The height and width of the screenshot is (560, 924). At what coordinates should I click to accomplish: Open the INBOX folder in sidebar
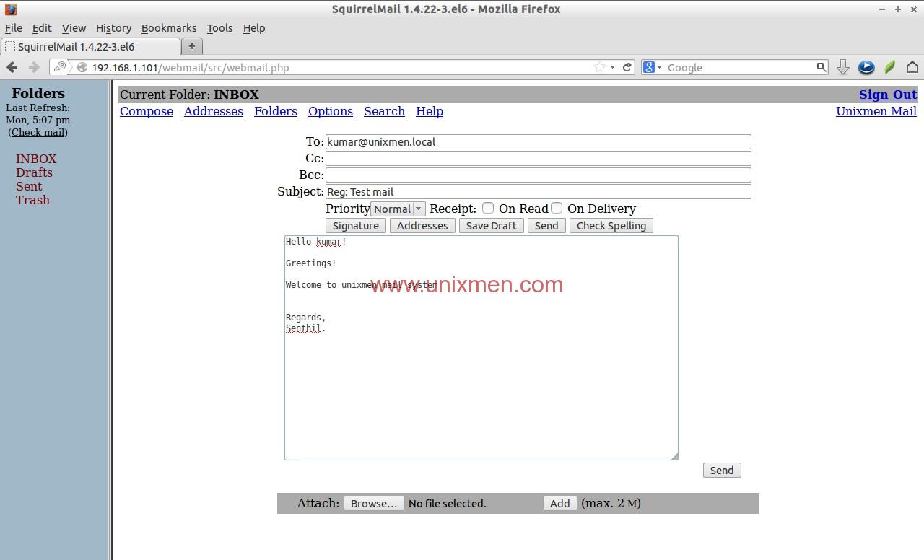coord(36,159)
